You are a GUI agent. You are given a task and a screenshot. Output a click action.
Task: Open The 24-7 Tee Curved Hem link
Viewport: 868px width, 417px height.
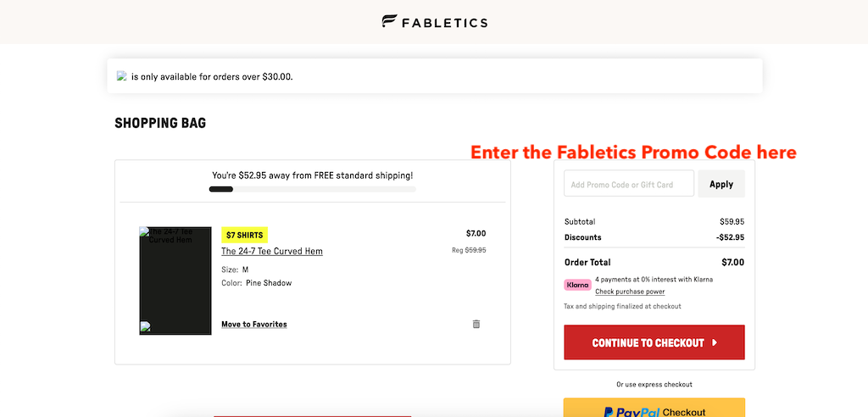point(272,251)
